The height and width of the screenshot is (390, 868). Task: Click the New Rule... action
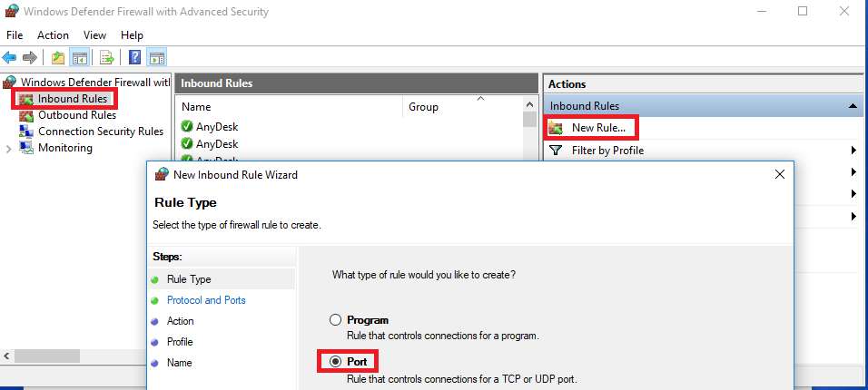tap(597, 128)
